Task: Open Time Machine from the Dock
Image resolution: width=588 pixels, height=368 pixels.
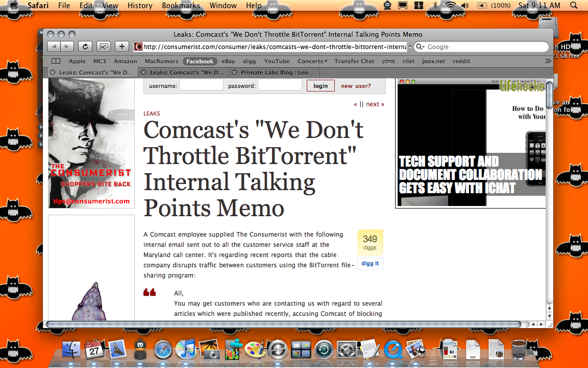Action: click(x=324, y=350)
